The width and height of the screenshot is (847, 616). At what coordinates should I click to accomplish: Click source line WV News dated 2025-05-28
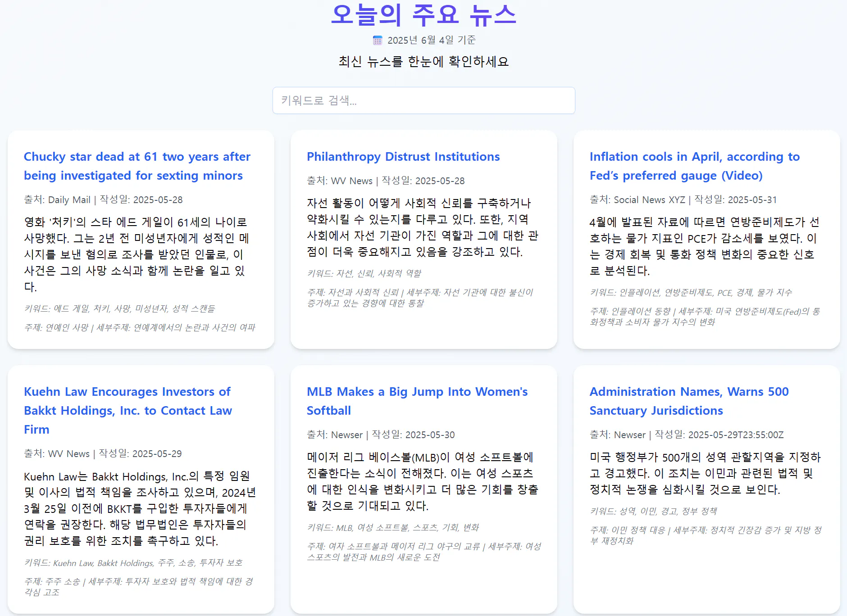386,181
